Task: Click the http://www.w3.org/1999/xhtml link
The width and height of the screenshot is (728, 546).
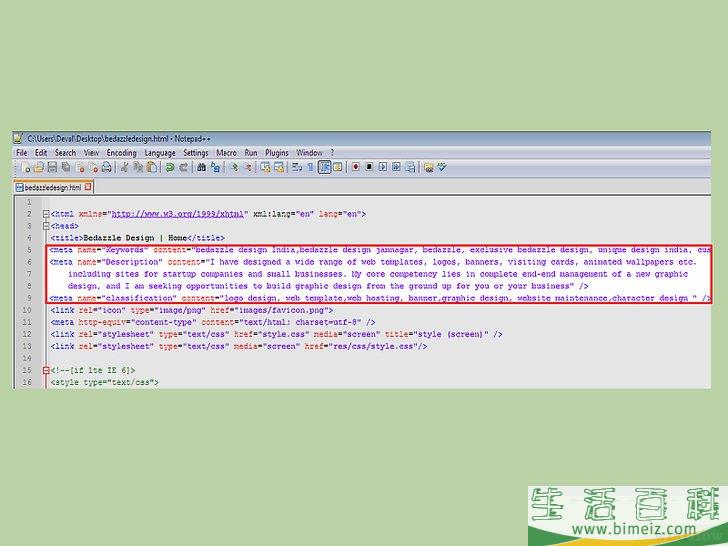Action: click(178, 214)
